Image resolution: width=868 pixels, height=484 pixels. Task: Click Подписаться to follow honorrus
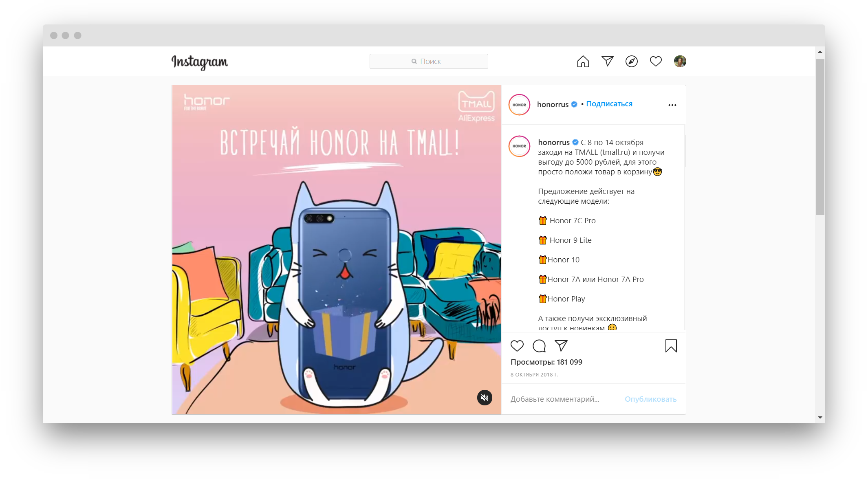609,104
